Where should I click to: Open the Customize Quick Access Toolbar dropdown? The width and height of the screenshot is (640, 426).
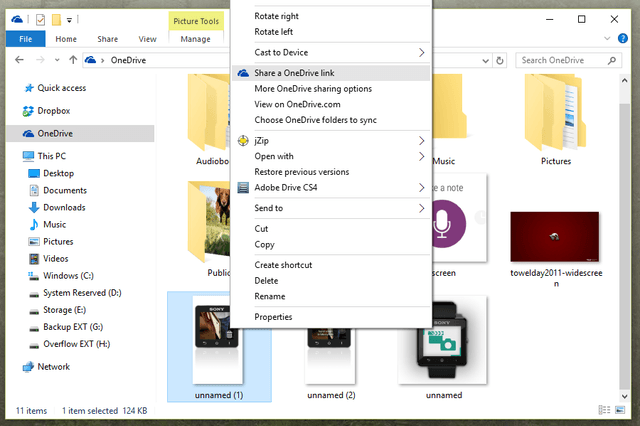pyautogui.click(x=69, y=20)
